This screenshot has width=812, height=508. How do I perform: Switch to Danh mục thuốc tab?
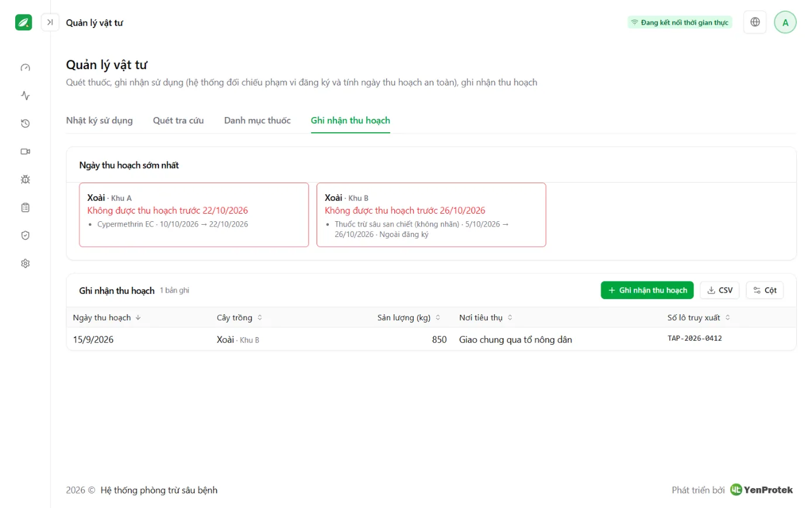[x=257, y=121]
